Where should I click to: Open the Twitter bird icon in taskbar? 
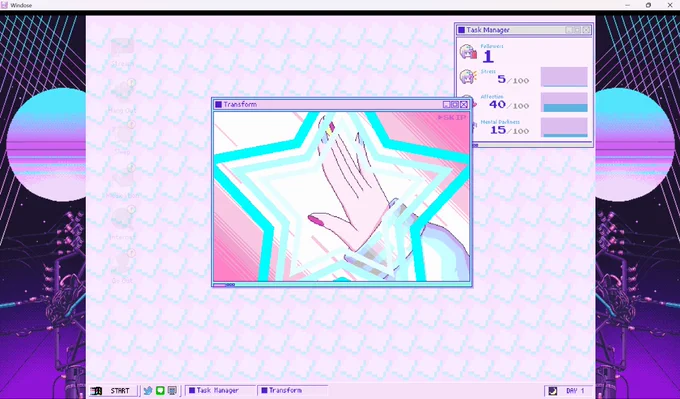[x=148, y=391]
